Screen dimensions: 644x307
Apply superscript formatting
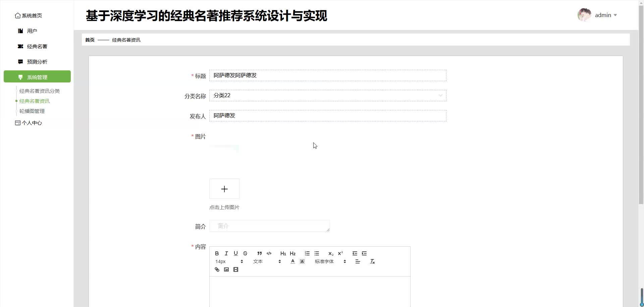[x=340, y=253]
